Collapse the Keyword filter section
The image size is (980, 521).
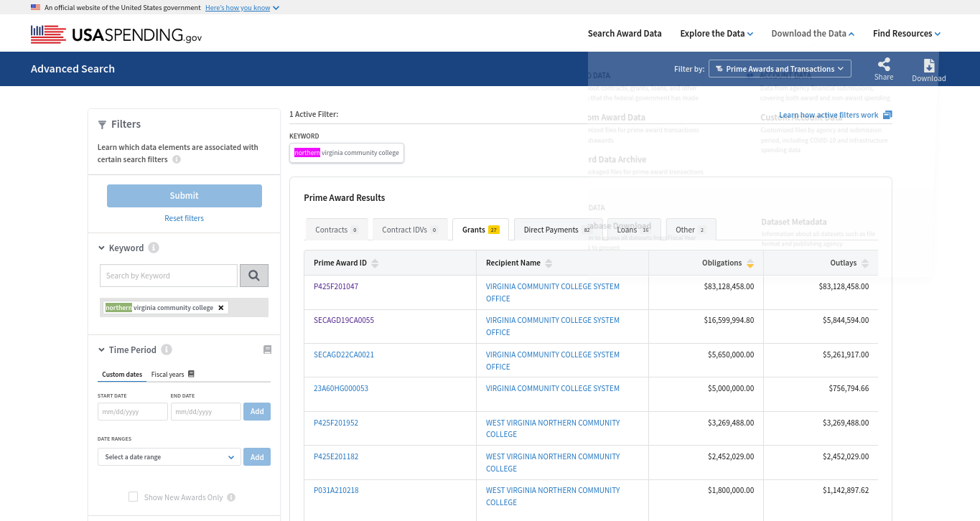[x=102, y=248]
